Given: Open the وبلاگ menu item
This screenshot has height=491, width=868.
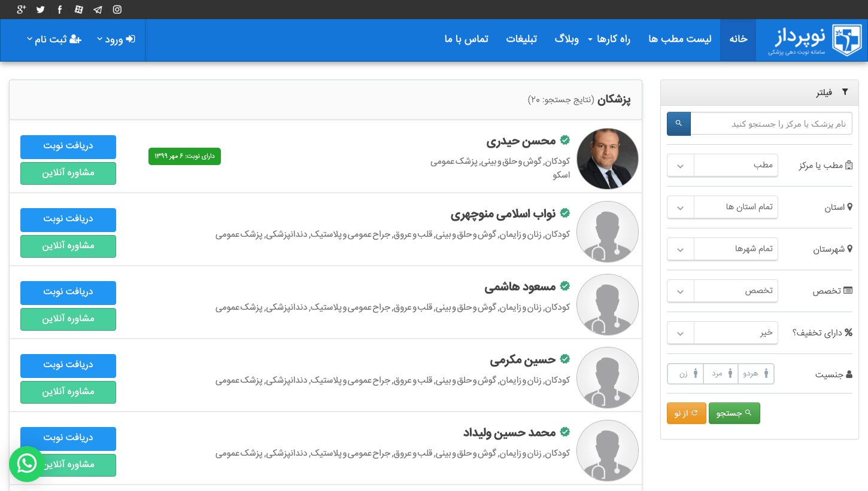Looking at the screenshot, I should 566,39.
